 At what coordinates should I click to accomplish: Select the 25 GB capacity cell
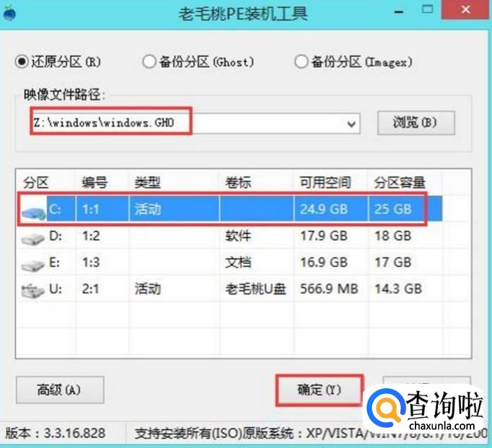(x=393, y=209)
